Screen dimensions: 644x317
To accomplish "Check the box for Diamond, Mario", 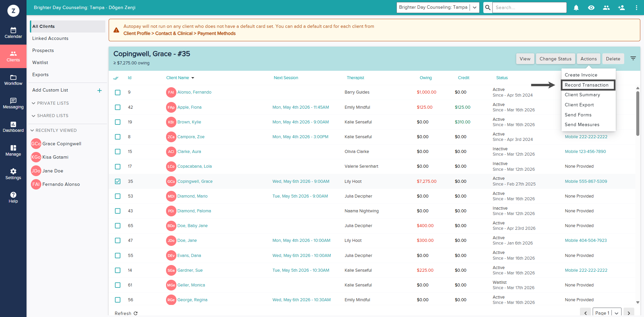I will pyautogui.click(x=118, y=196).
